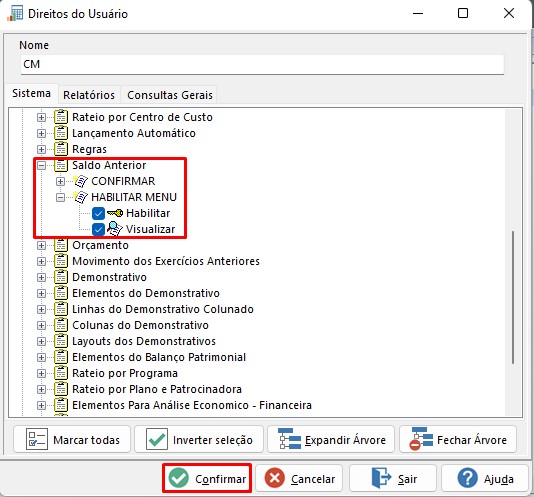Select the Orçamento tree label

pos(100,245)
